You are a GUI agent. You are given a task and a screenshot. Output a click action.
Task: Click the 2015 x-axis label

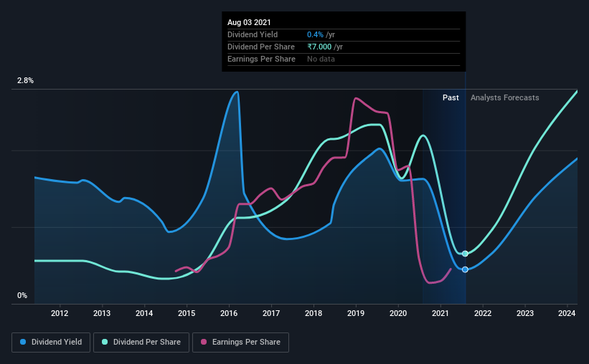187,313
